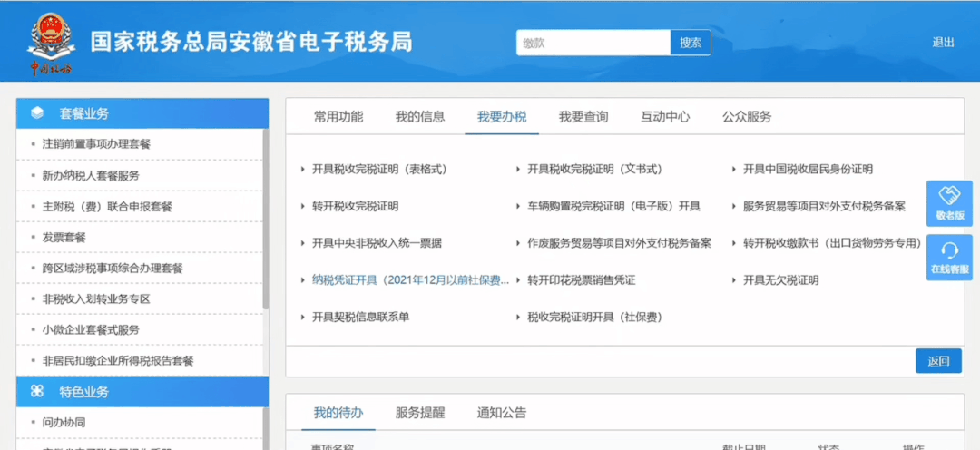Screen dimensions: 980x450
Task: Open 主附税（费）联合申报套餐
Action: pyautogui.click(x=107, y=206)
